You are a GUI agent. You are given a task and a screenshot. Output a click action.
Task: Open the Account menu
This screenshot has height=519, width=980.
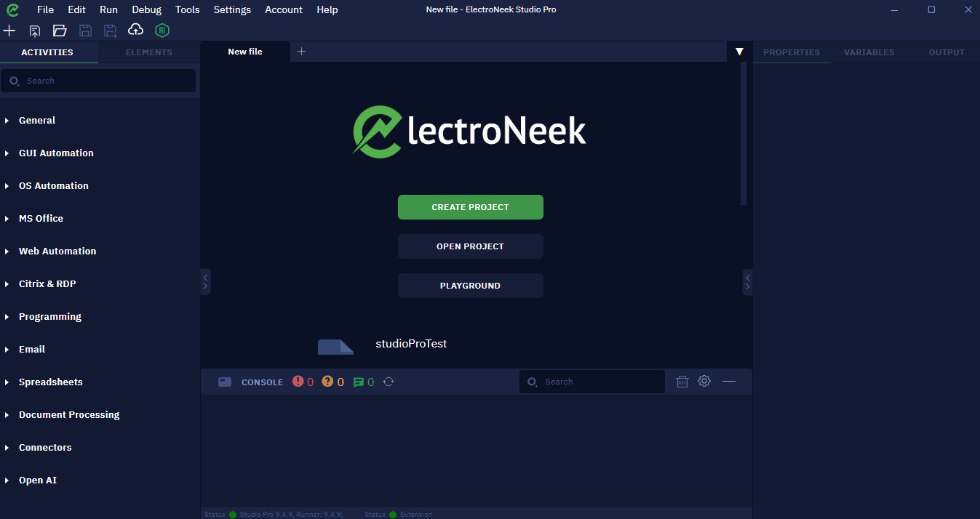pos(284,9)
